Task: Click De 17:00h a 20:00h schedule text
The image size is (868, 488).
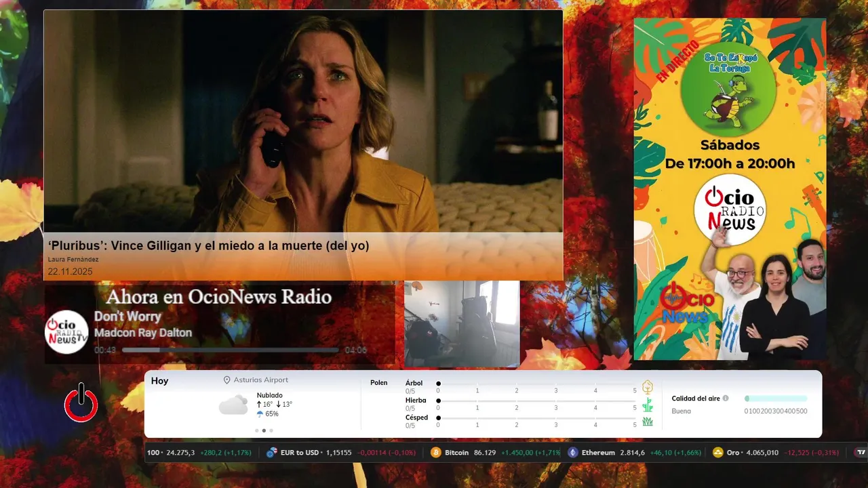Action: [730, 163]
